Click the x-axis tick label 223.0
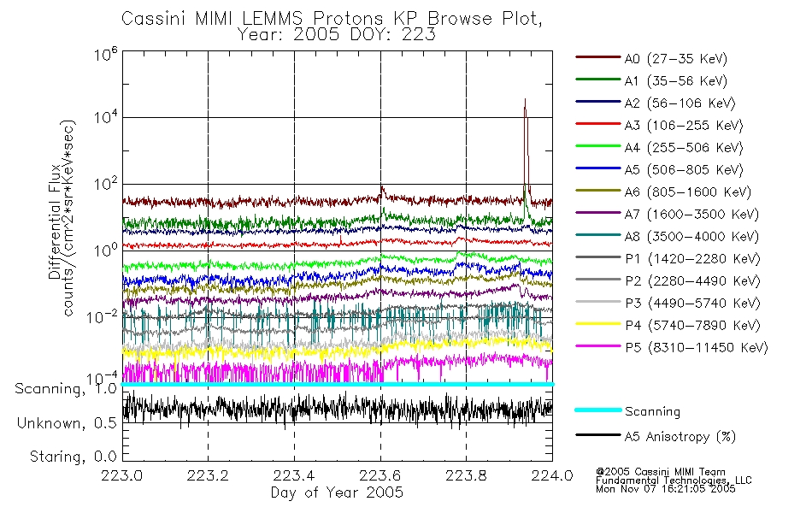The height and width of the screenshot is (513, 812). point(122,475)
